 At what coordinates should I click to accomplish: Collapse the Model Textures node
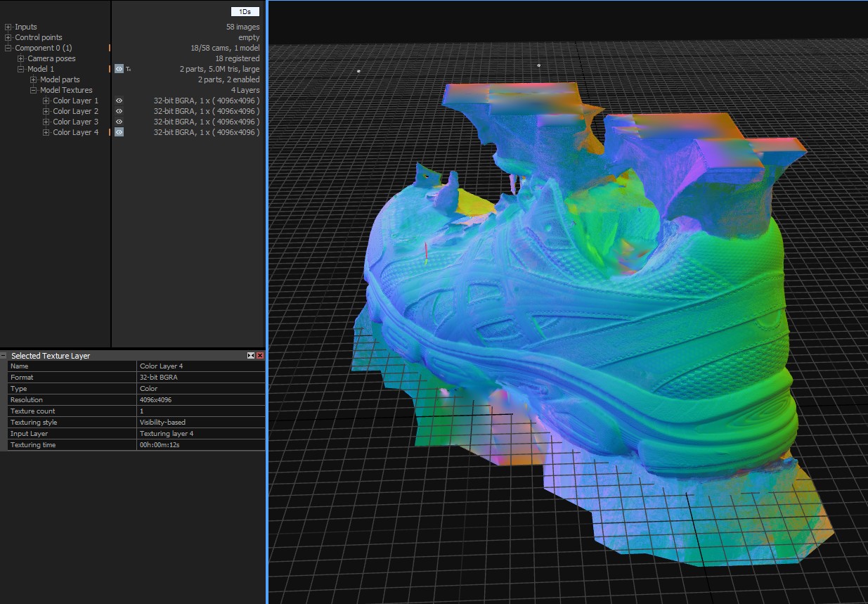33,90
